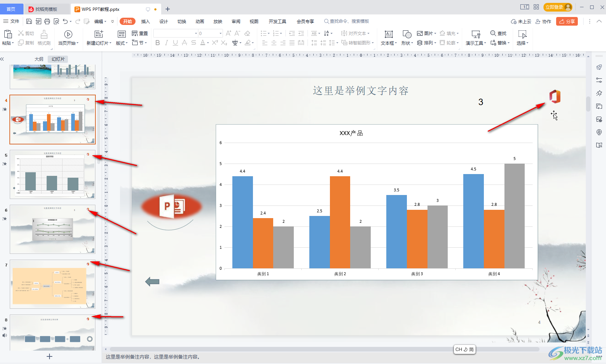Open the settings sliders icon in right sidebar

(x=599, y=80)
